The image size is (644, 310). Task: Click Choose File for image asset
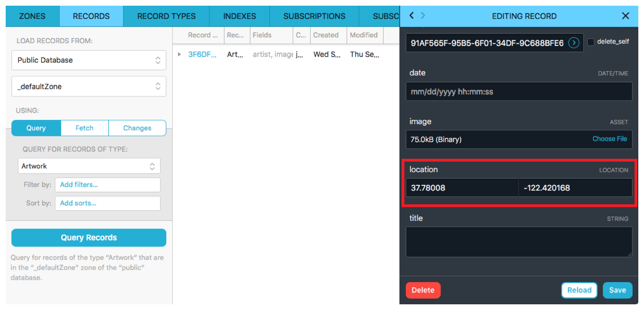(609, 139)
